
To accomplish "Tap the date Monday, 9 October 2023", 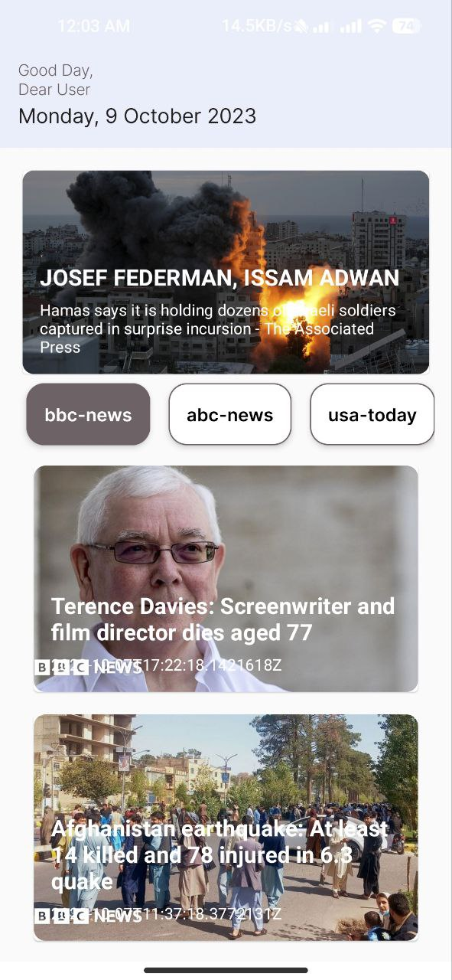I will (136, 116).
